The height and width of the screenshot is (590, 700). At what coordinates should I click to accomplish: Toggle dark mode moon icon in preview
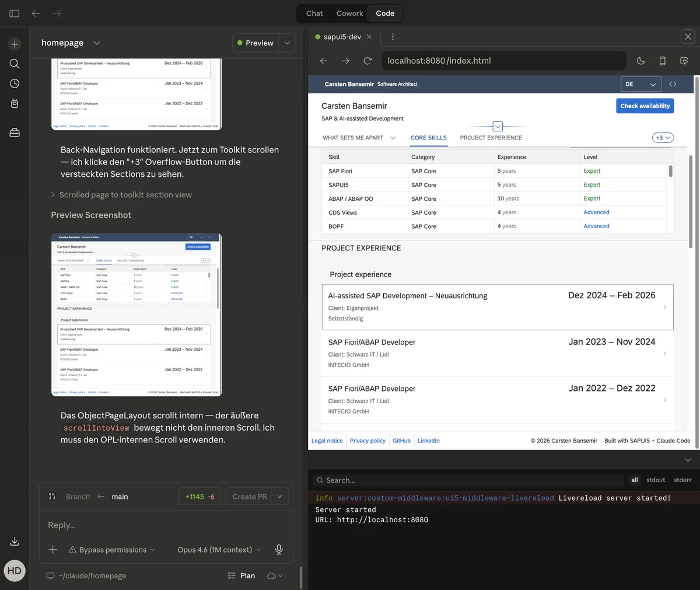pos(640,61)
